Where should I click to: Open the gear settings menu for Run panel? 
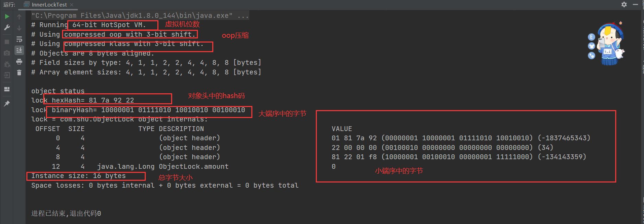pos(624,4)
